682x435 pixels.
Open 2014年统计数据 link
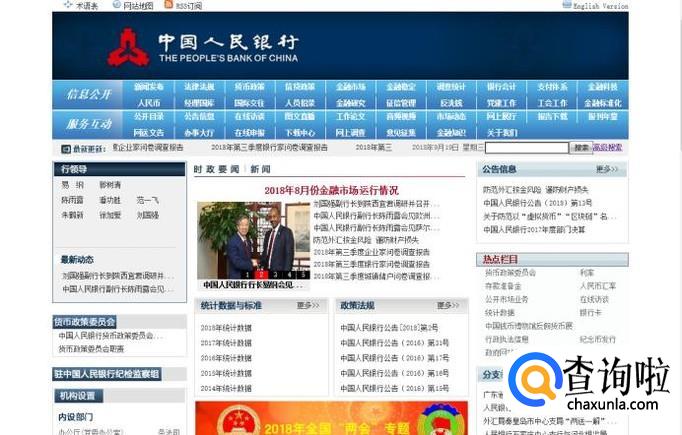[x=226, y=388]
